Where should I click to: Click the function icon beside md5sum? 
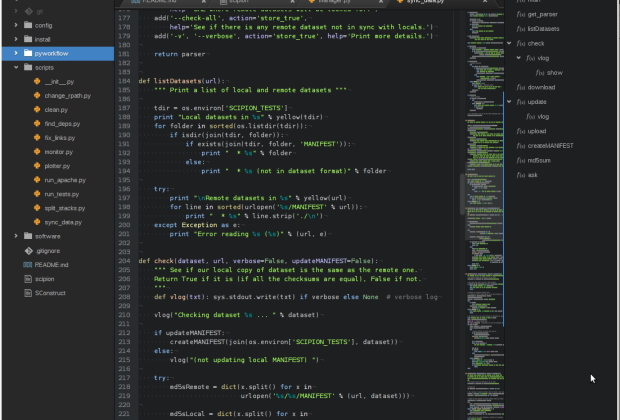[x=521, y=161]
